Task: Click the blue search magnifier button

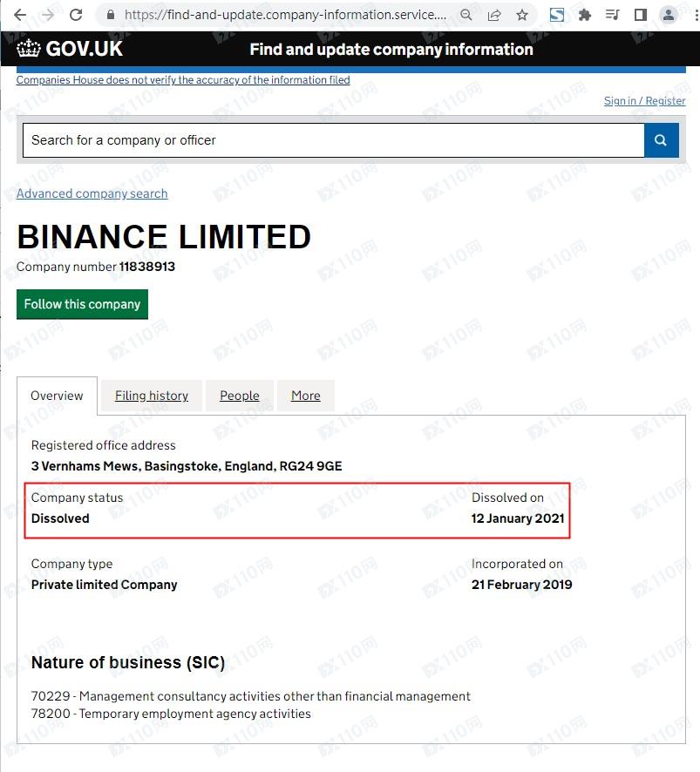Action: pos(661,140)
